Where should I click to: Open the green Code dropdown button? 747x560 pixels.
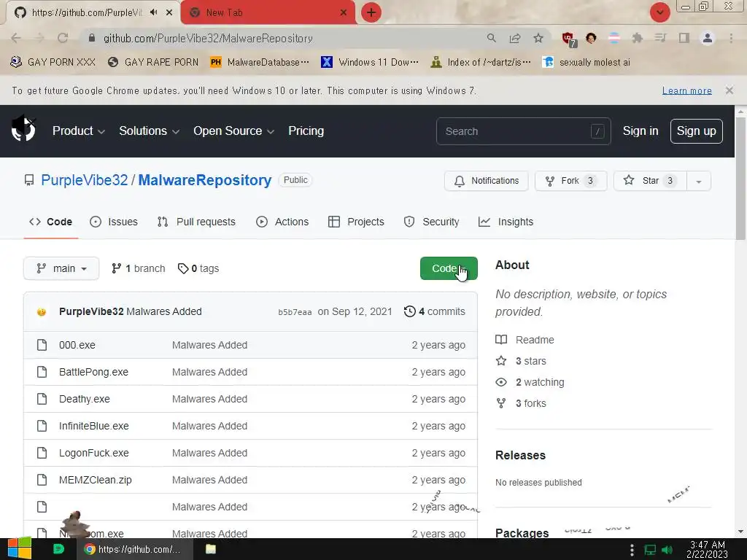(x=449, y=268)
